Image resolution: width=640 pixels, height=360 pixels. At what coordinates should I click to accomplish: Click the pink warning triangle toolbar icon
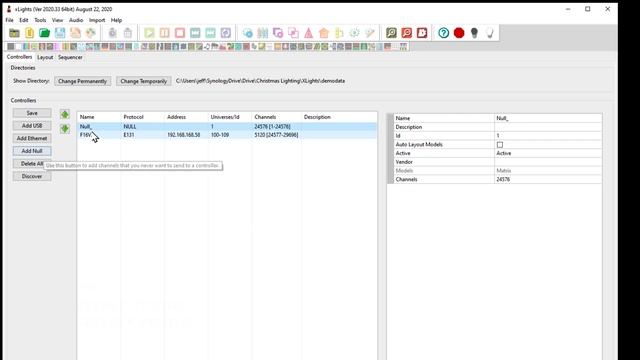pos(309,33)
